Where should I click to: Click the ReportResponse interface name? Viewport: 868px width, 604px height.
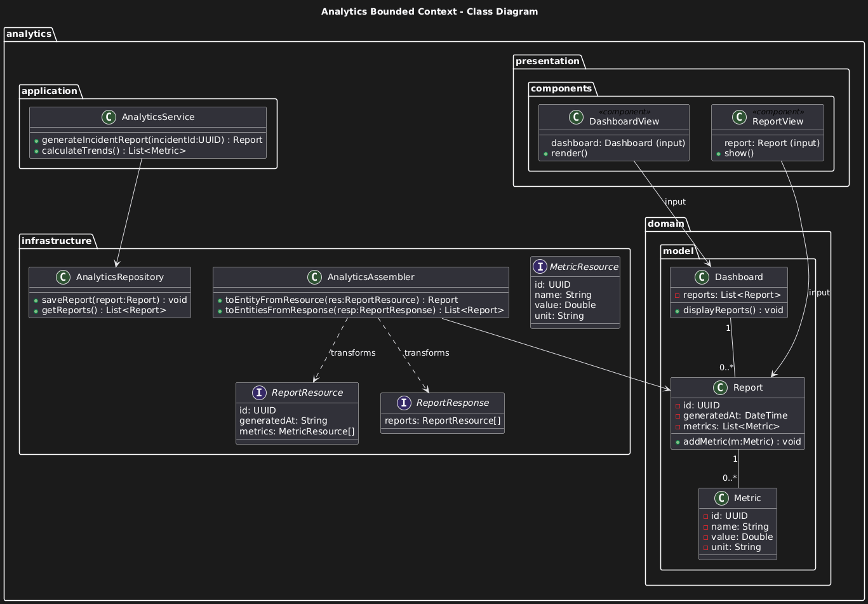(x=454, y=403)
